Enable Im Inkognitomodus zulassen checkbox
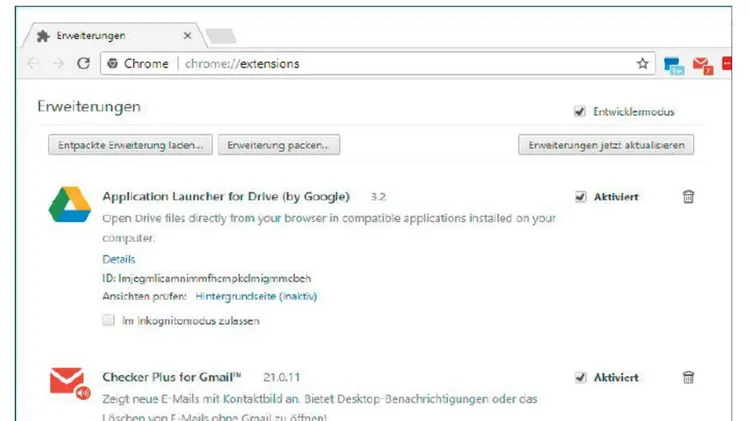750x421 pixels. (x=109, y=320)
